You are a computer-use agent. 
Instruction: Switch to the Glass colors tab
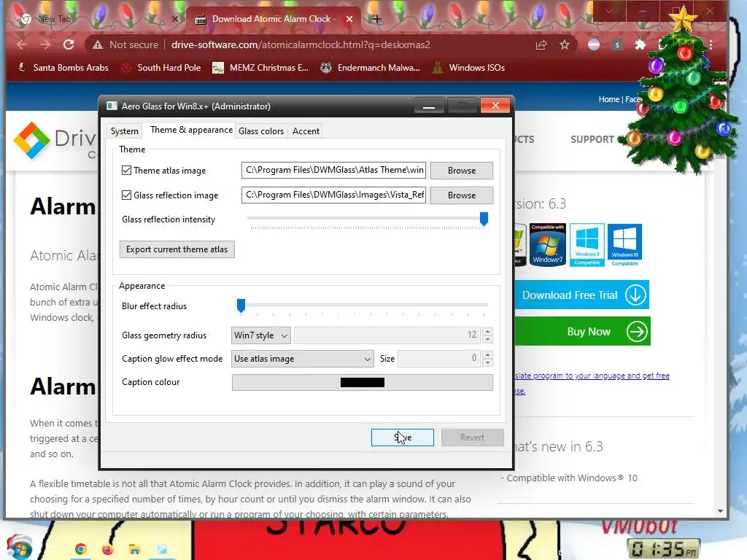point(261,131)
